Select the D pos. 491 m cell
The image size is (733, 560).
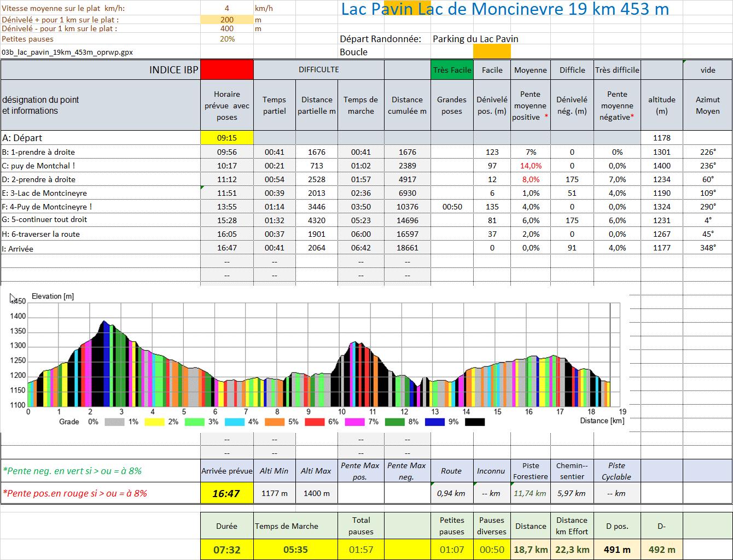(617, 550)
